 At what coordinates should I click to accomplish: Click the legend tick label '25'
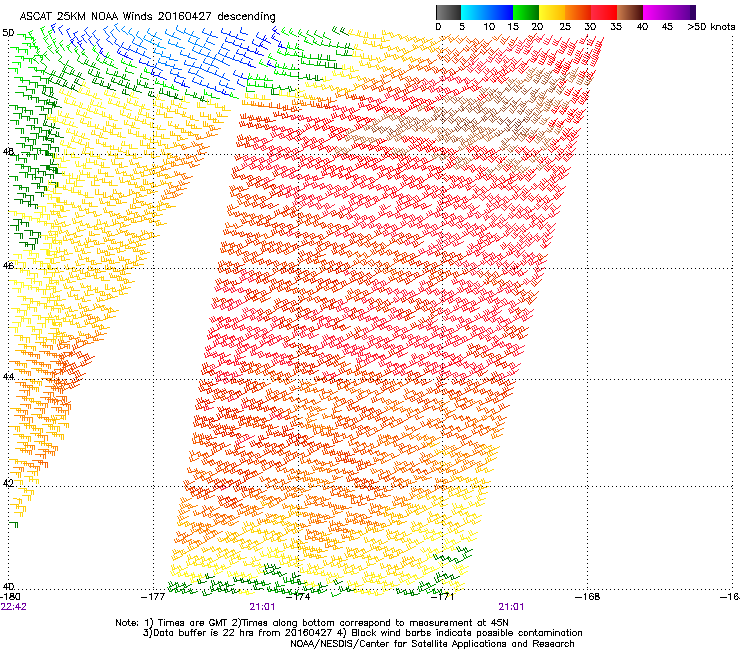tap(565, 27)
